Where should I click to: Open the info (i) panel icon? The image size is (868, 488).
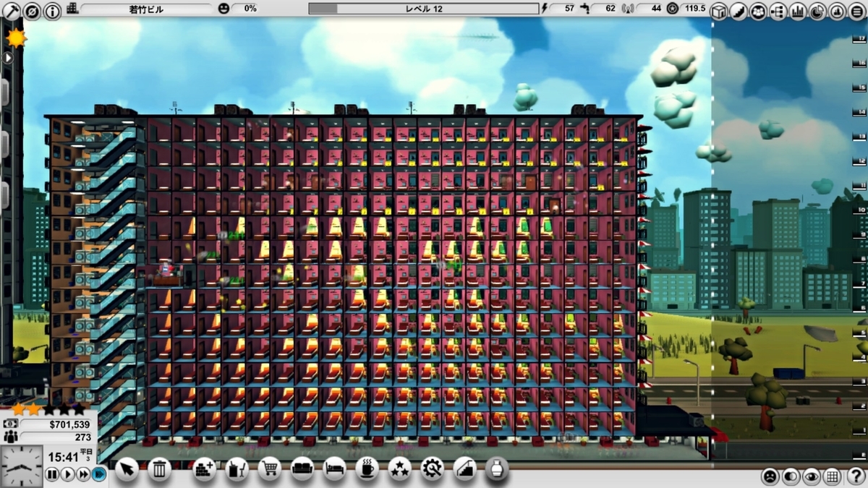click(53, 11)
